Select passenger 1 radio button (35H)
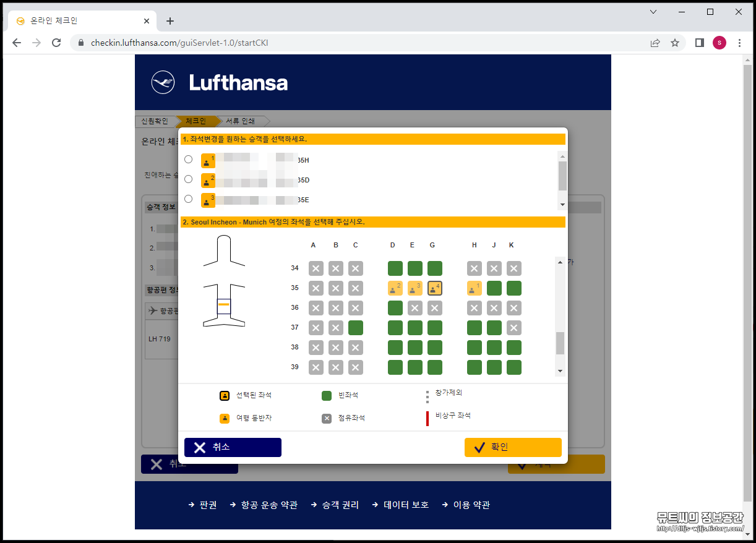 click(189, 159)
